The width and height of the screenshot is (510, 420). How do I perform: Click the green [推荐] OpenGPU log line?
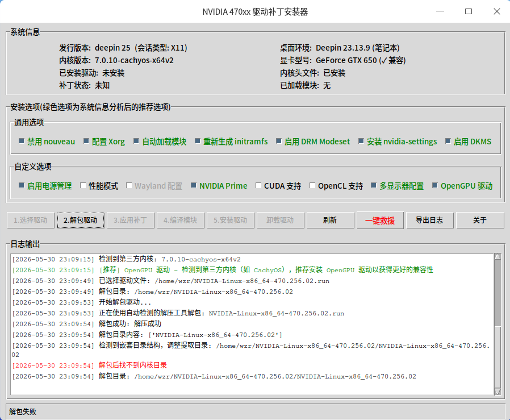click(223, 270)
